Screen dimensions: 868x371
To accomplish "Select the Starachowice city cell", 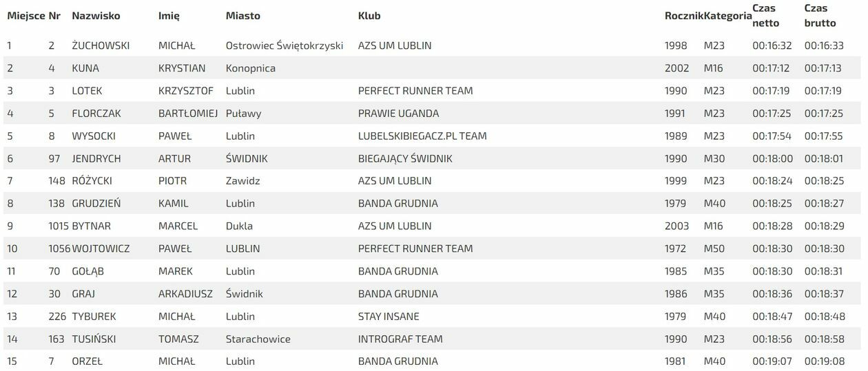I will click(x=258, y=339).
